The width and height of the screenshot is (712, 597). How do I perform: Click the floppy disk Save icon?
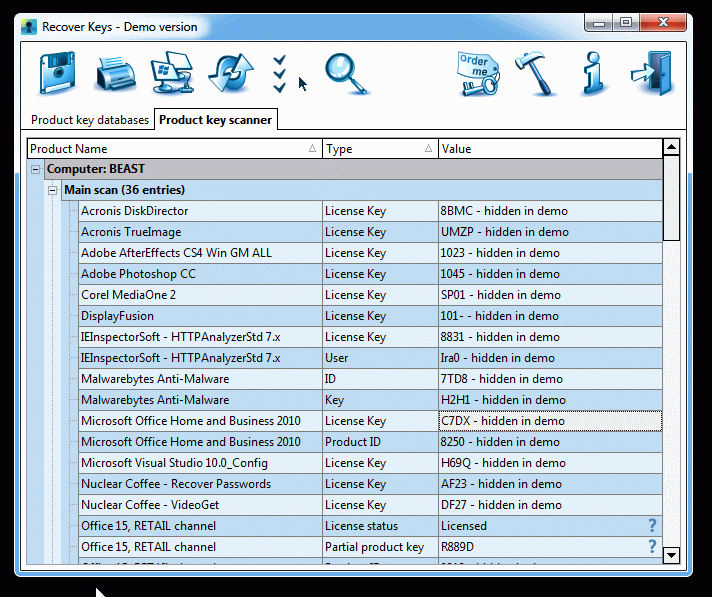click(57, 73)
